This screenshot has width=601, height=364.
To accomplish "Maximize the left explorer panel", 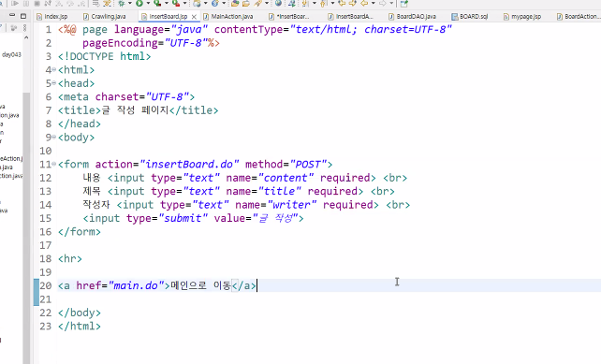I will [x=23, y=16].
